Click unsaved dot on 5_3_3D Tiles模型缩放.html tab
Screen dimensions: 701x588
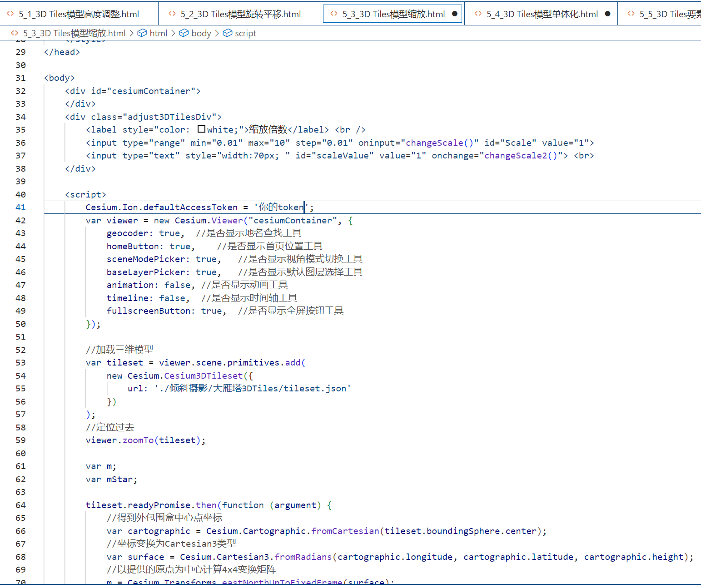click(x=454, y=14)
